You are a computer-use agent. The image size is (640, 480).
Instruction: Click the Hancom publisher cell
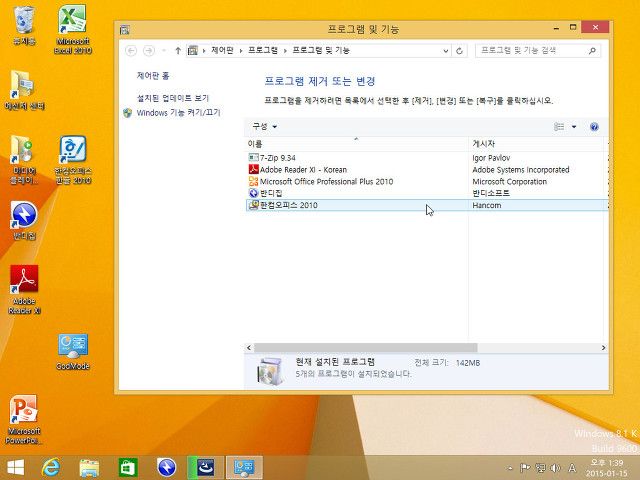(487, 205)
